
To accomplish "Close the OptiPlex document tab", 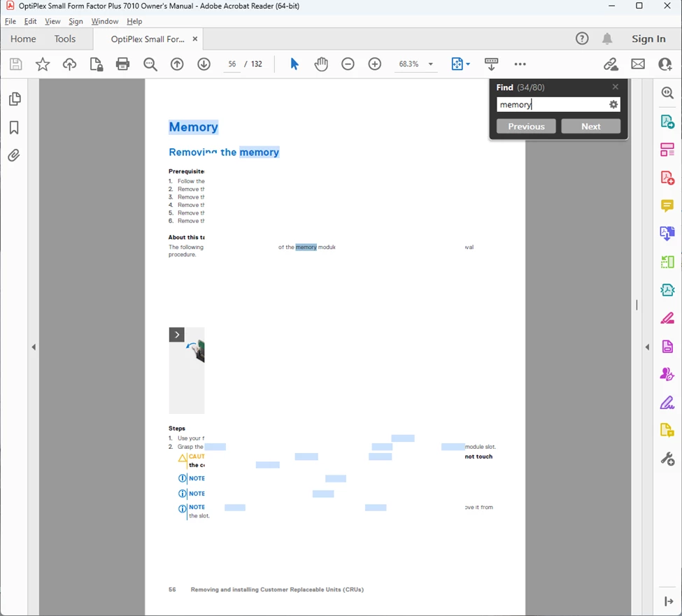I will pyautogui.click(x=195, y=38).
